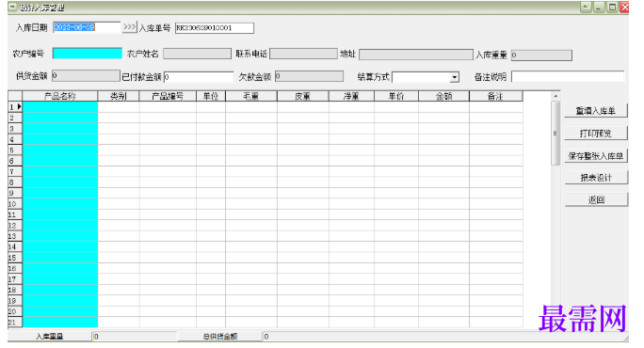Image resolution: width=644 pixels, height=348 pixels.
Task: Click the 入库日期 date field
Action: point(87,27)
